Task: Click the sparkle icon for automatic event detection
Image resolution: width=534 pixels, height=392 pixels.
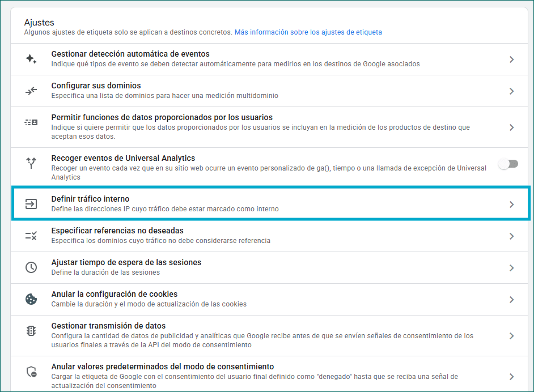Action: 31,59
